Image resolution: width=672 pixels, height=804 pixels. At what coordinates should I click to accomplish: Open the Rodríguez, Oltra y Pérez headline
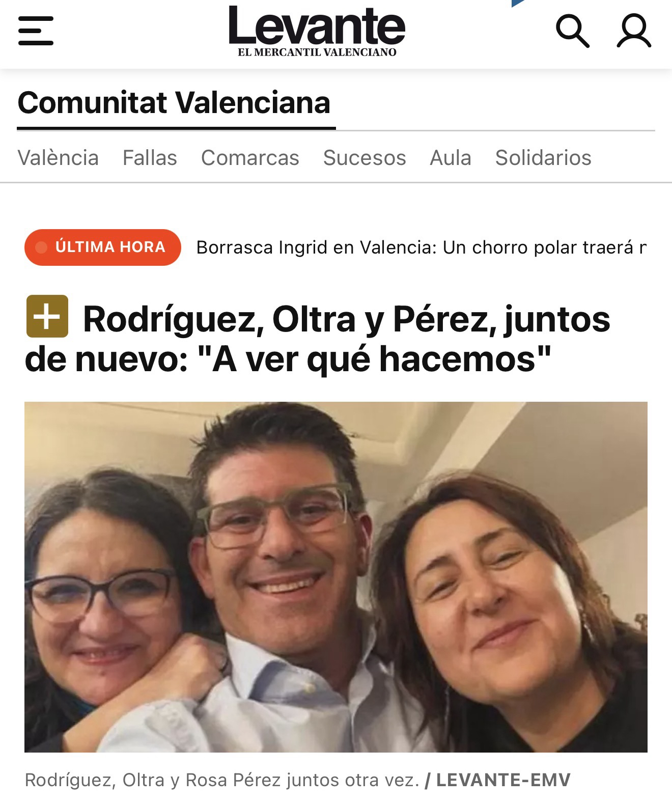pyautogui.click(x=318, y=339)
